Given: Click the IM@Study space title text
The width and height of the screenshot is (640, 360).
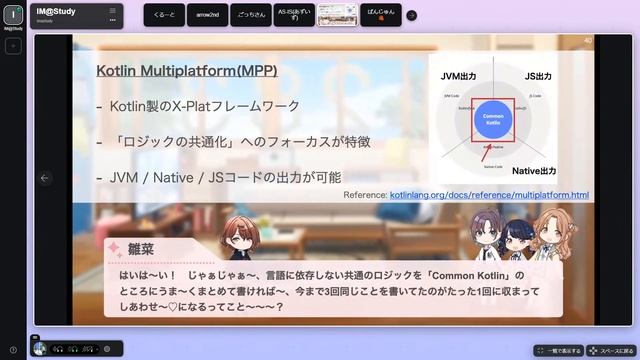Looking at the screenshot, I should pyautogui.click(x=56, y=11).
